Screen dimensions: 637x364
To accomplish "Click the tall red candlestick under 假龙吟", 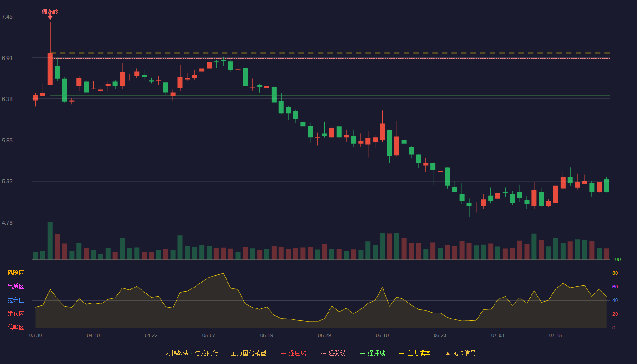I will (x=50, y=69).
